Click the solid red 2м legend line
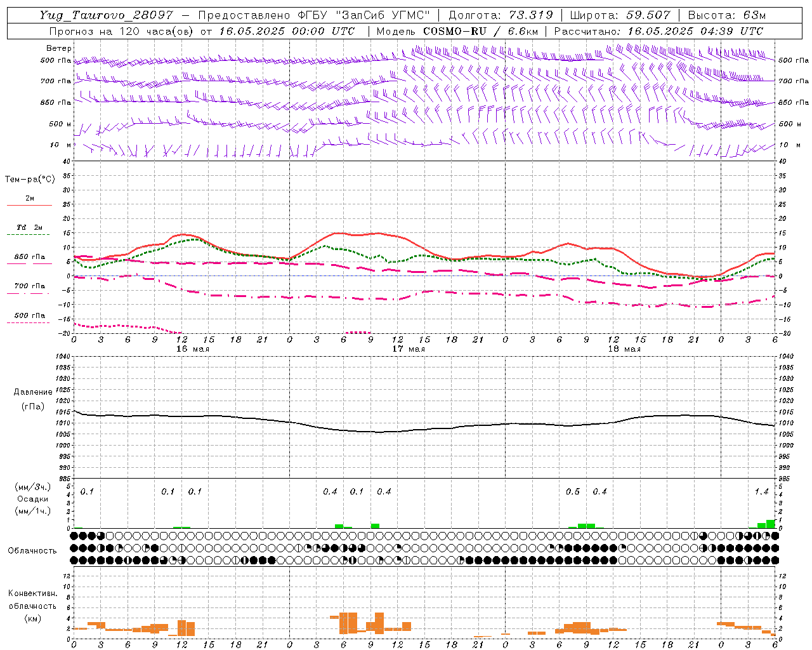812x650 pixels. click(29, 206)
